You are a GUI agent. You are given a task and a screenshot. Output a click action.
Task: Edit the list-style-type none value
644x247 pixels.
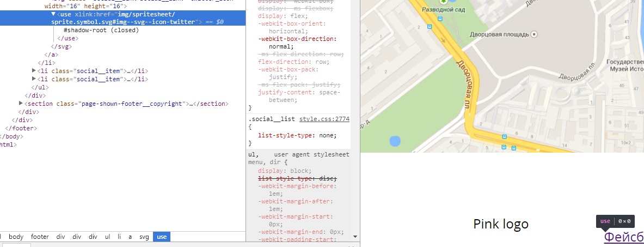pos(325,135)
